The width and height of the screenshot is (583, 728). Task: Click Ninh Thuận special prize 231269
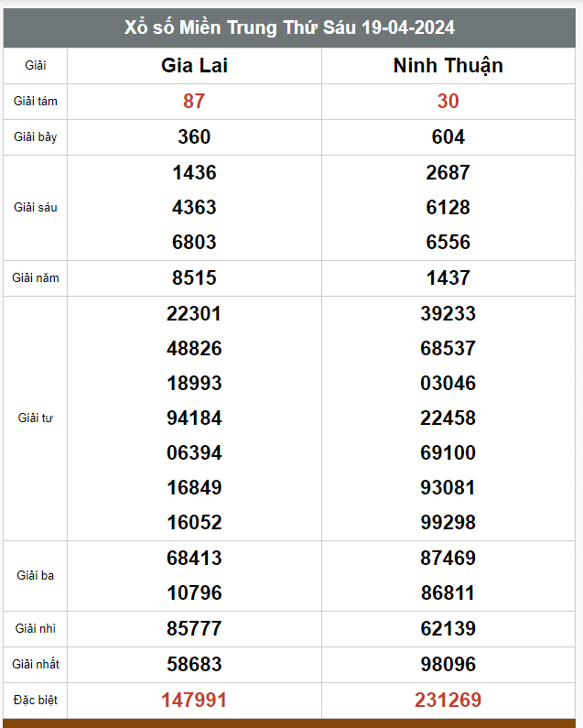pyautogui.click(x=448, y=700)
